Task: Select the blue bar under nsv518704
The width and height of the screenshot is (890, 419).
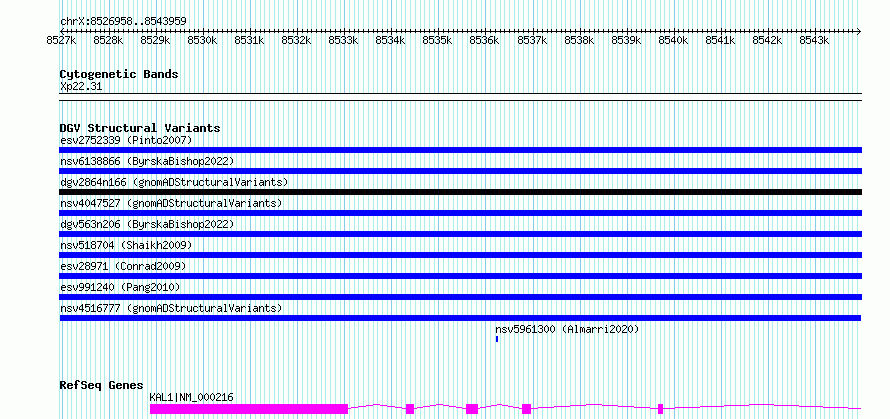Action: click(x=460, y=255)
